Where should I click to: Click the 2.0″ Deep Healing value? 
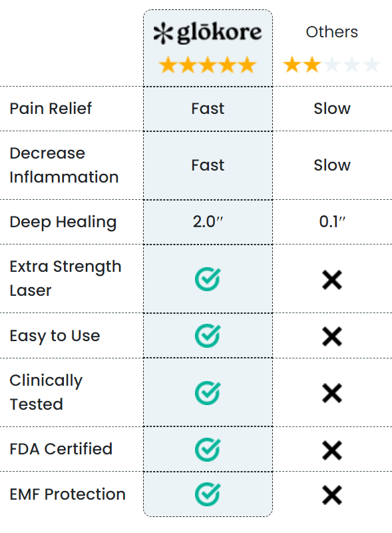(208, 222)
